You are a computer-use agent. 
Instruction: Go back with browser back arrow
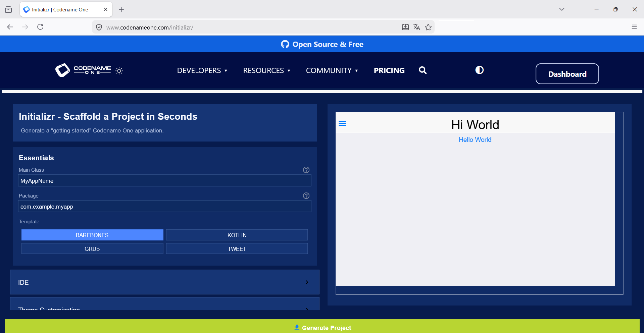click(x=10, y=27)
